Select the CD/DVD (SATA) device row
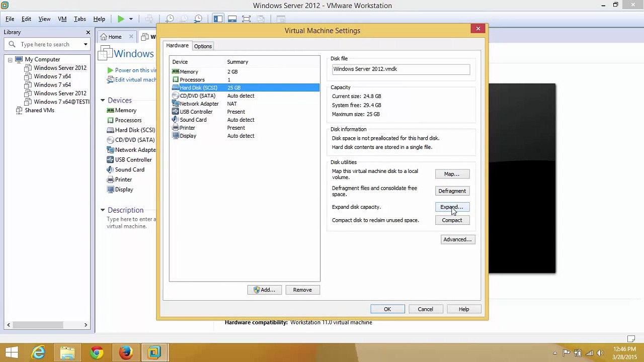 [245, 96]
